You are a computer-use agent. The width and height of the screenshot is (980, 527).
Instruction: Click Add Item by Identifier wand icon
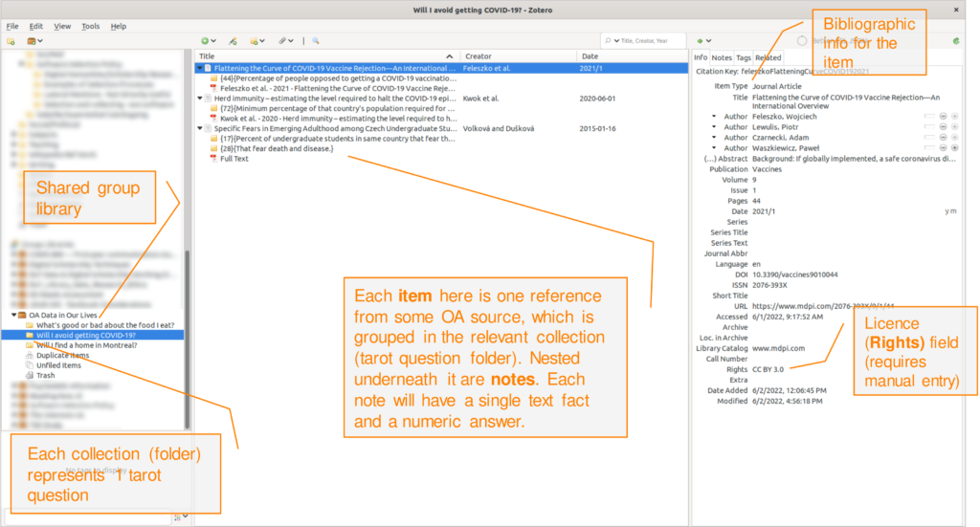(x=233, y=41)
